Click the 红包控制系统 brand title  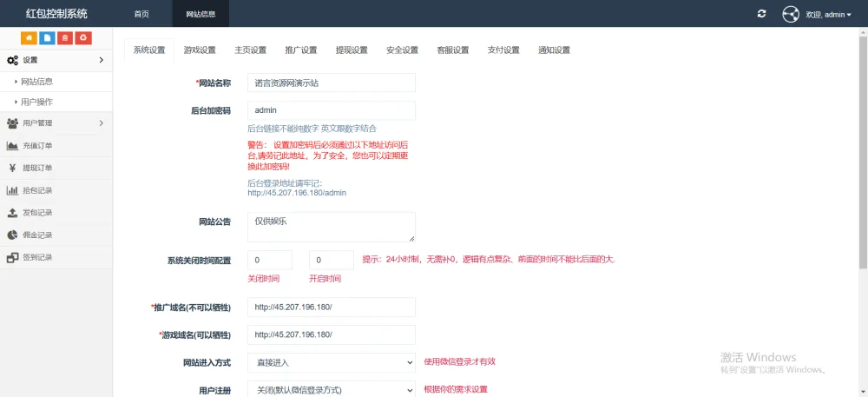point(56,13)
